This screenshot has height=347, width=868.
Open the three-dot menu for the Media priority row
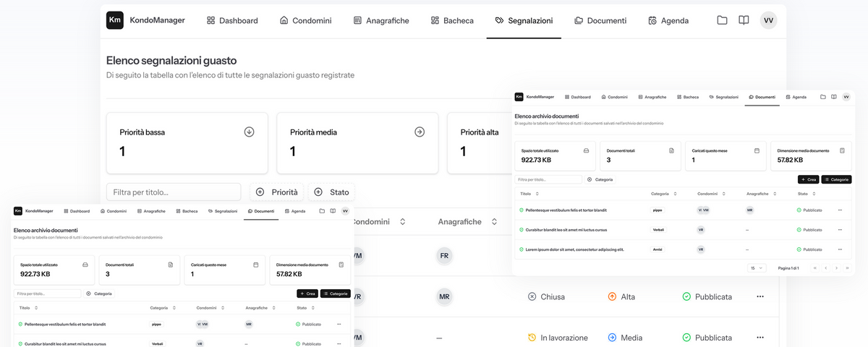point(760,338)
